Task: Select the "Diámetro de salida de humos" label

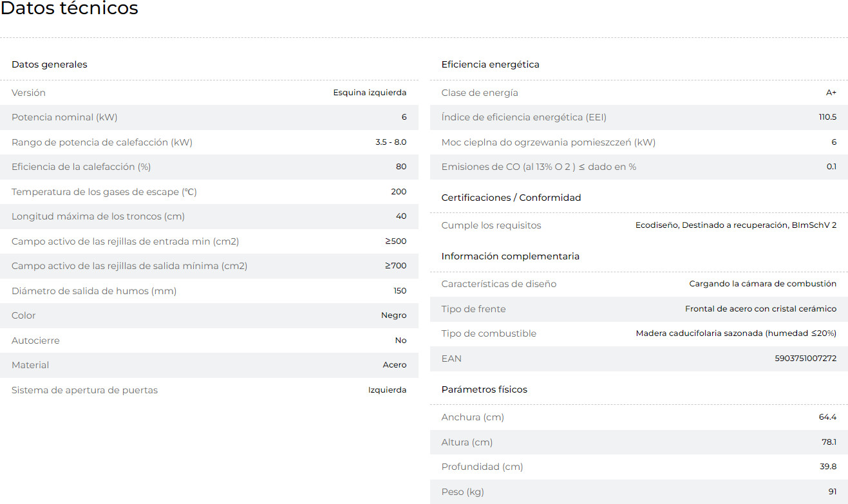Action: 94,291
